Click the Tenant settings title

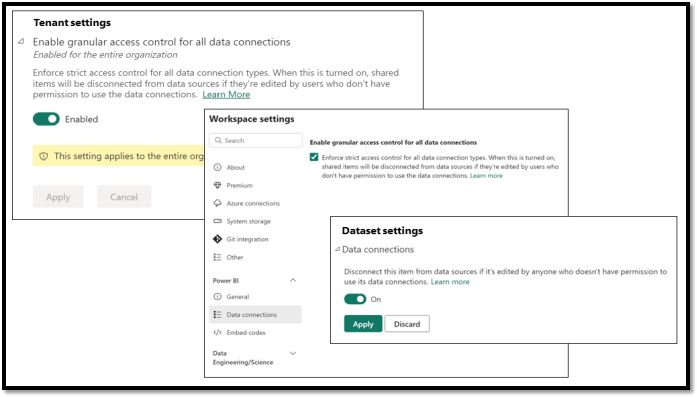72,23
